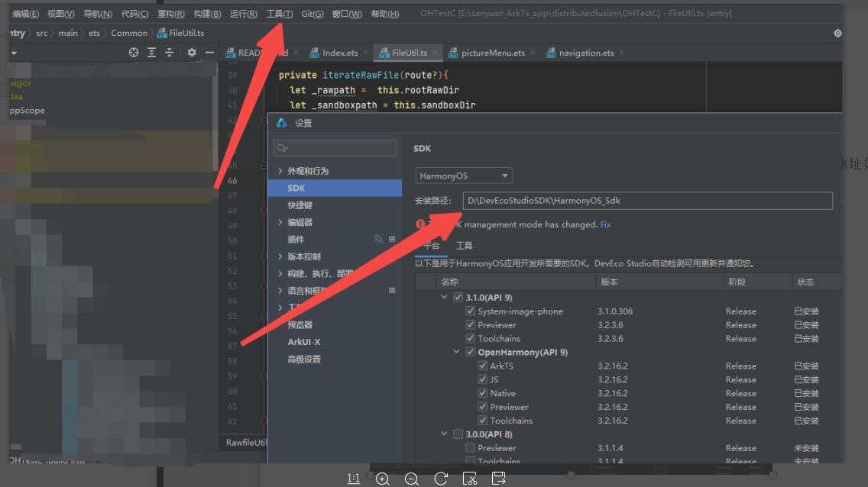Click the save image icon in viewer toolbar

[498, 478]
